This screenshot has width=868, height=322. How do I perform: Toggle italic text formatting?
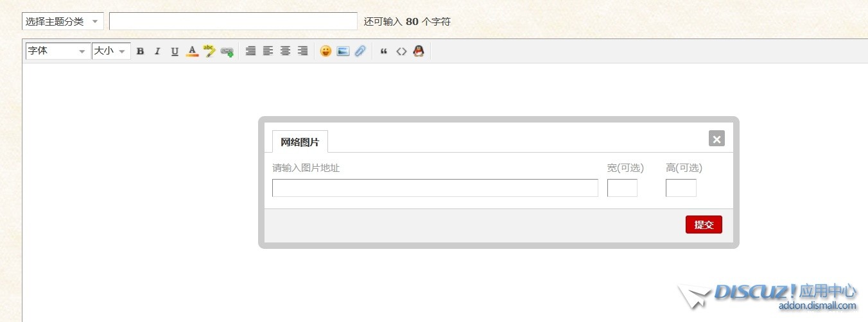click(157, 51)
